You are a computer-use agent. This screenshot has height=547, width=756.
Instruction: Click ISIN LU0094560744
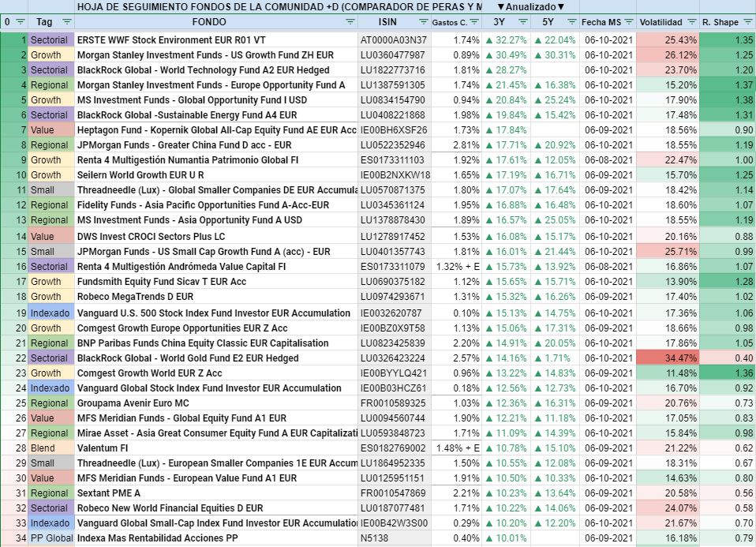[x=395, y=418]
